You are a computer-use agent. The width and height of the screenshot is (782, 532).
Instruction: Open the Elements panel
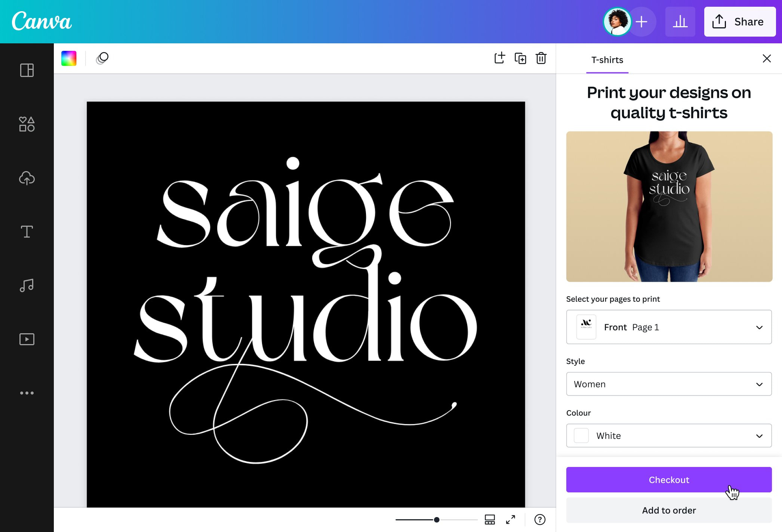coord(27,124)
